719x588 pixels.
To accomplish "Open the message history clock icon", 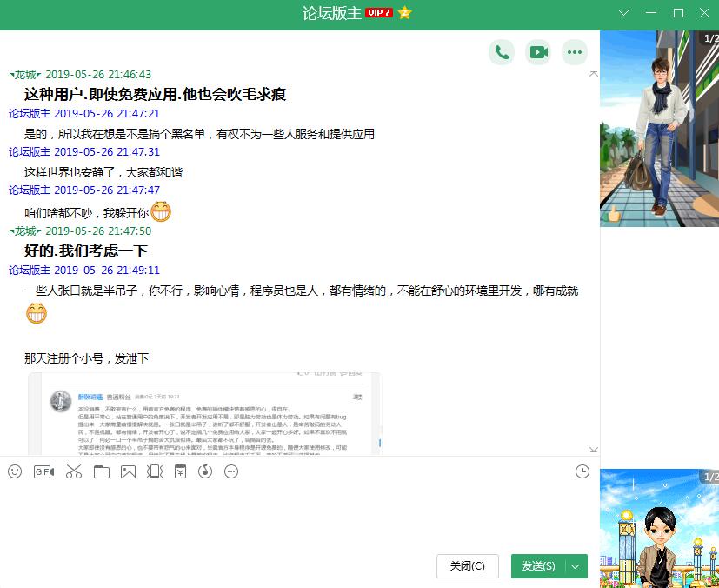I will [x=582, y=471].
